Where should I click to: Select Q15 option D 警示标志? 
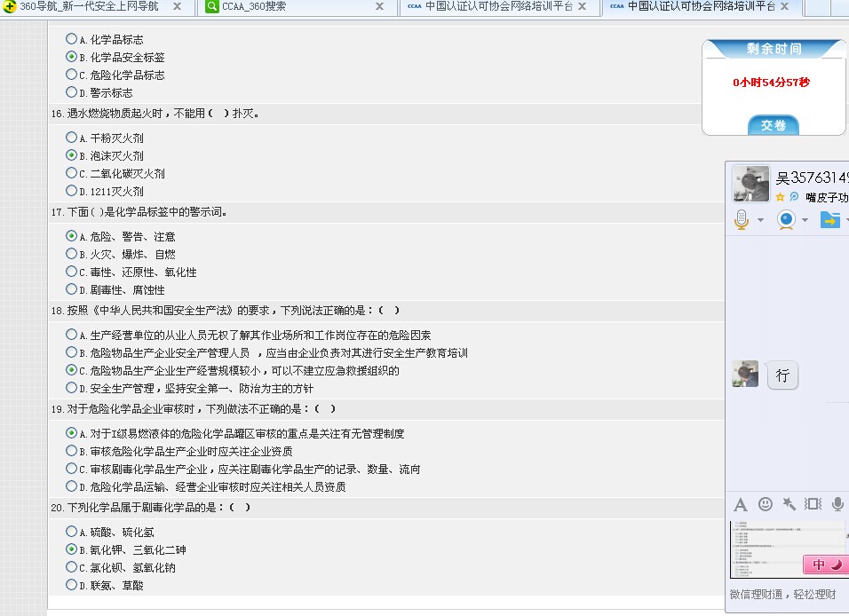pyautogui.click(x=71, y=92)
